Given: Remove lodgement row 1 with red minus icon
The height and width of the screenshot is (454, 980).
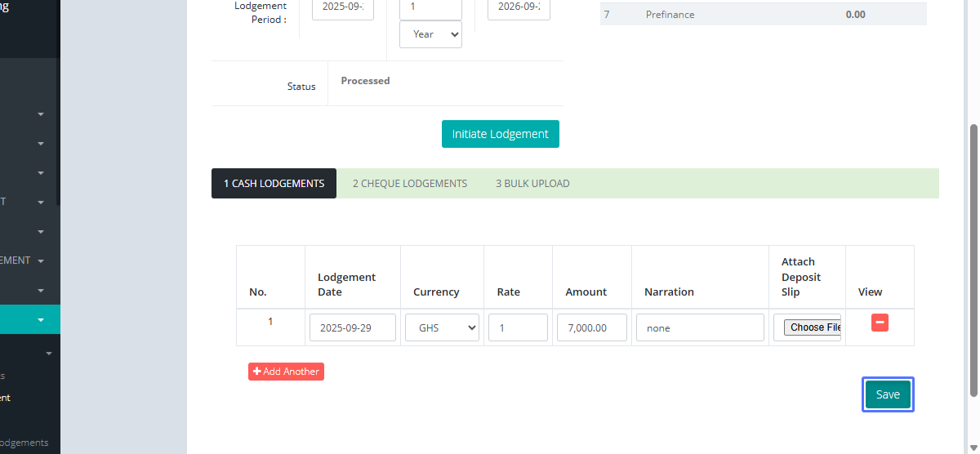Looking at the screenshot, I should tap(880, 323).
